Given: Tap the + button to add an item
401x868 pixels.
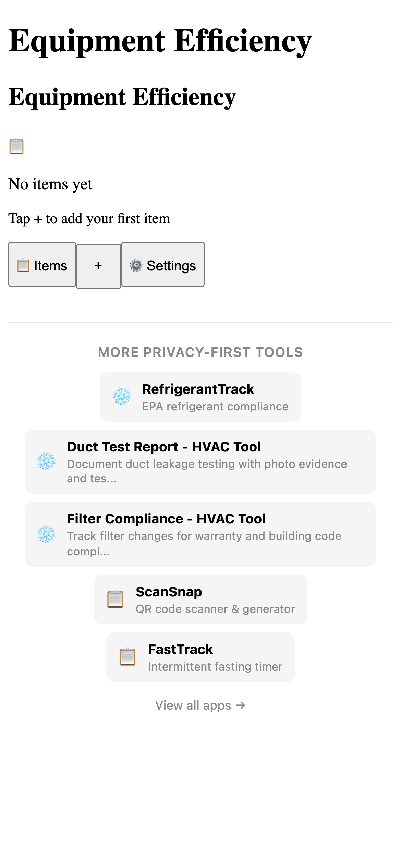Looking at the screenshot, I should 98,265.
